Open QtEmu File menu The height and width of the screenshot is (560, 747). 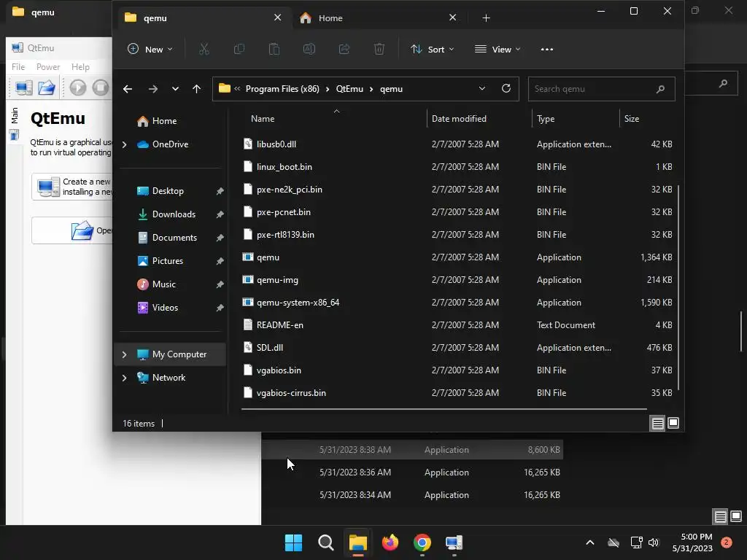coord(18,67)
